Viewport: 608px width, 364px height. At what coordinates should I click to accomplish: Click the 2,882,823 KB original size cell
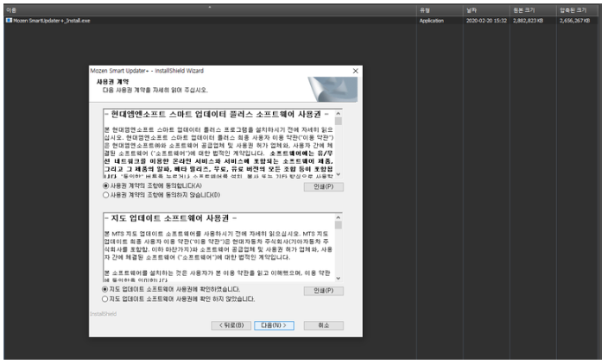[x=529, y=21]
